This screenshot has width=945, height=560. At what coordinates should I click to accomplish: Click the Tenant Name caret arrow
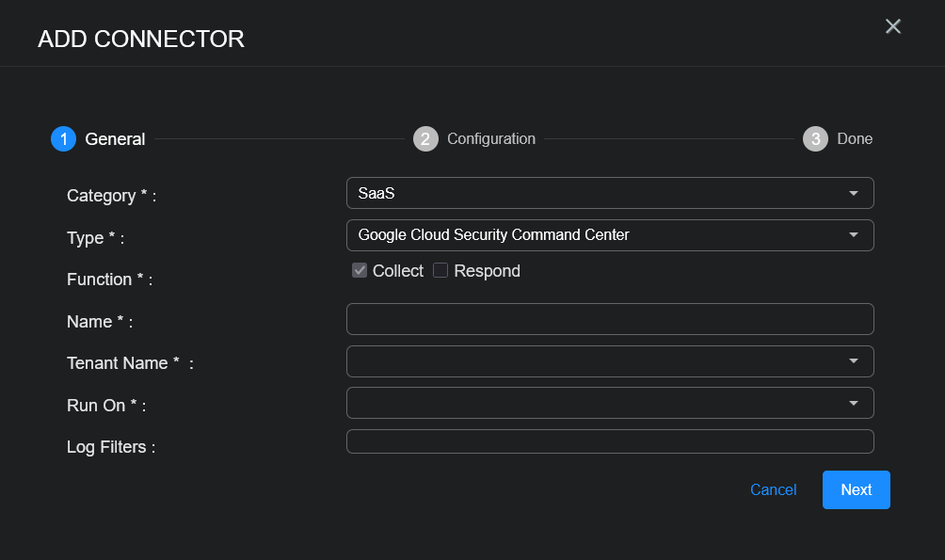pos(854,361)
